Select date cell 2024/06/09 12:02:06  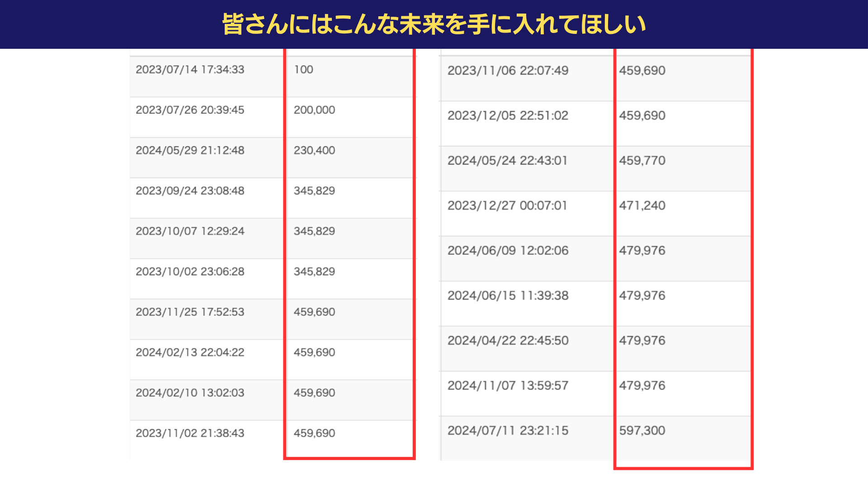pyautogui.click(x=508, y=251)
